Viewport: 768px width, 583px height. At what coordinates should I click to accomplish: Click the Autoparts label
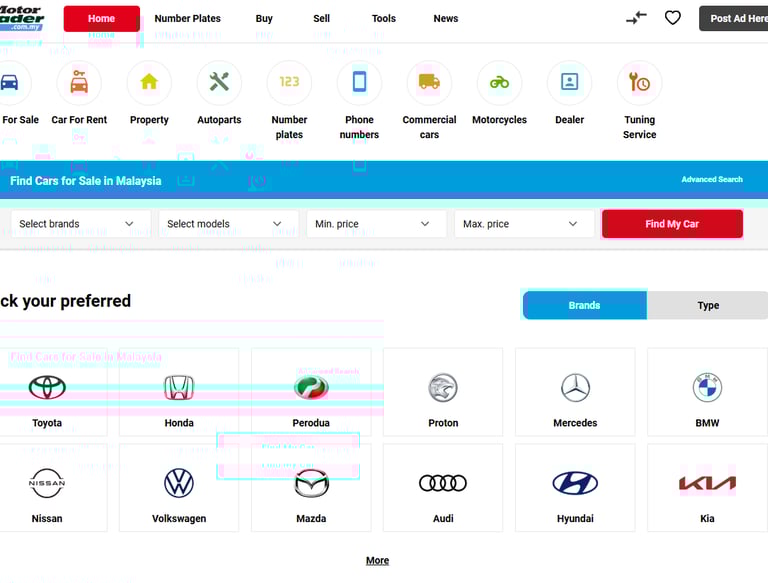pos(219,120)
